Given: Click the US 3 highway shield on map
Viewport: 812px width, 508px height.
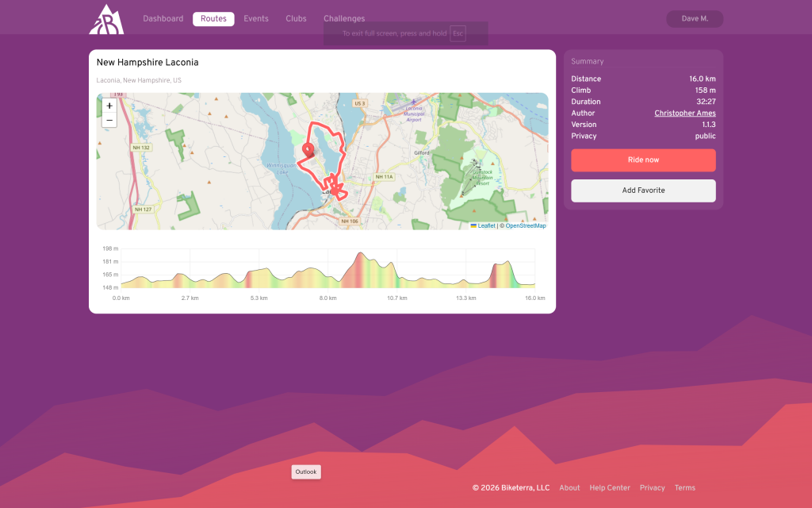Looking at the screenshot, I should coord(360,103).
